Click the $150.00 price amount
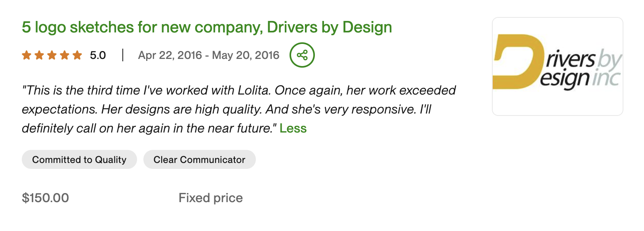The image size is (644, 231). pyautogui.click(x=46, y=198)
